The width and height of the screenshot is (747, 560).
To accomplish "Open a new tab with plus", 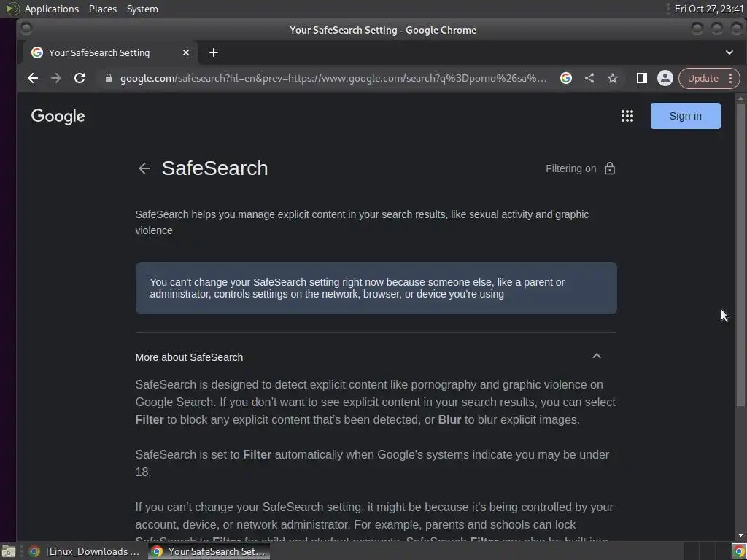I will [x=214, y=52].
